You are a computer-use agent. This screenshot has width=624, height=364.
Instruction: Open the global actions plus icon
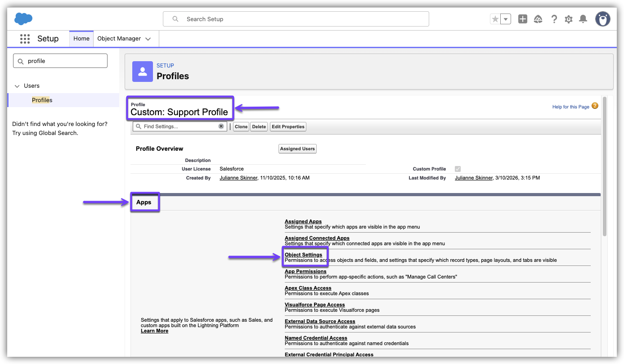pyautogui.click(x=522, y=19)
